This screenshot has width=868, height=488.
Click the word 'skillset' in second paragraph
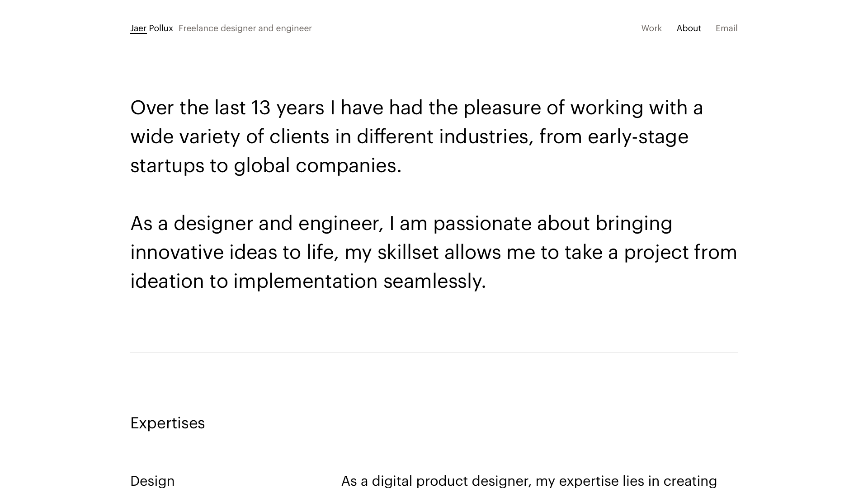(408, 253)
